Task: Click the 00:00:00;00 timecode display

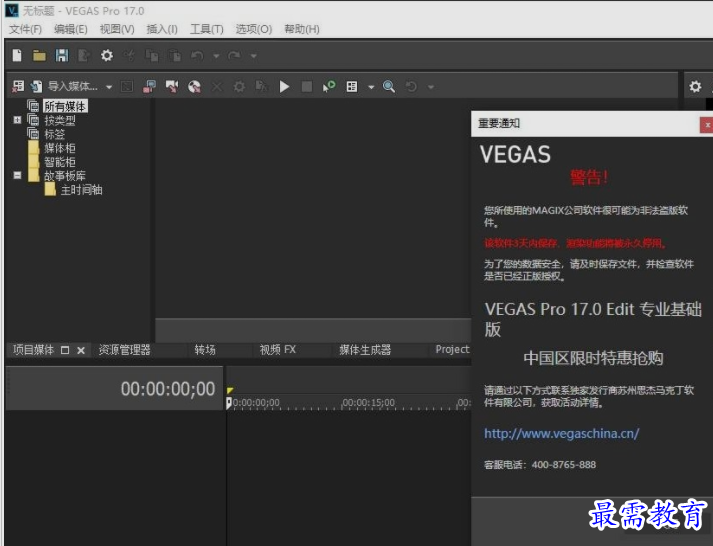Action: (168, 389)
